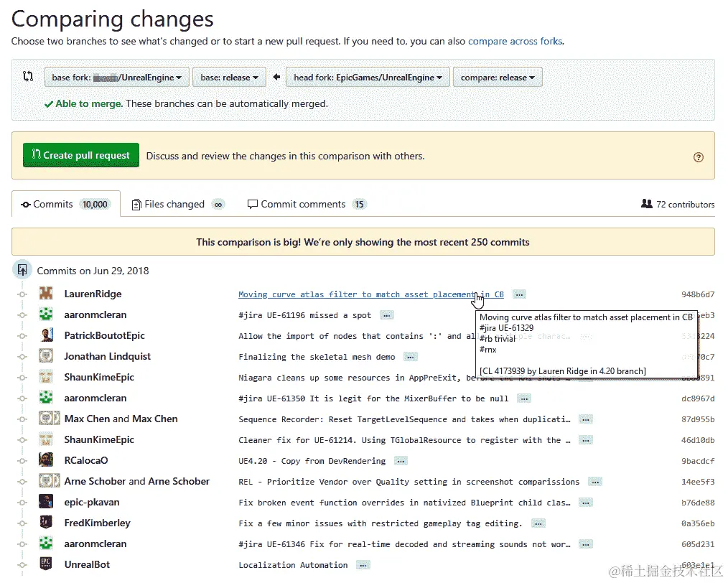Open commit hash 948b6d7
The width and height of the screenshot is (728, 583).
pos(698,294)
